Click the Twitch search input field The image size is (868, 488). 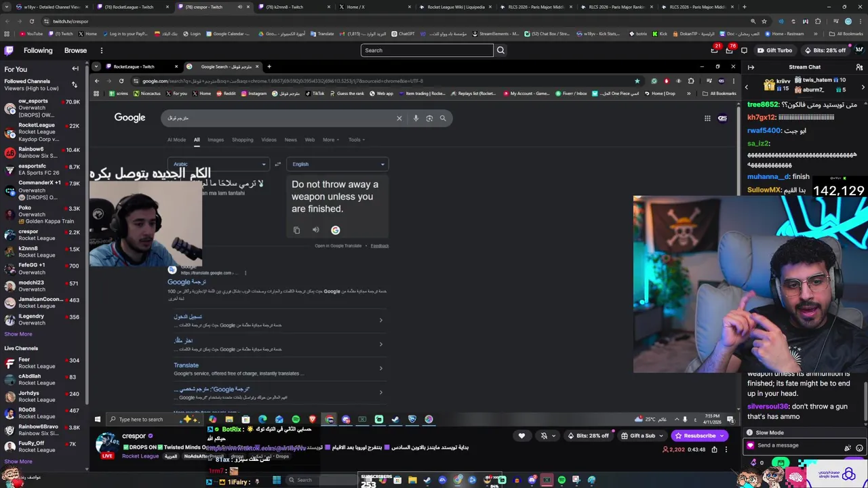tap(427, 50)
